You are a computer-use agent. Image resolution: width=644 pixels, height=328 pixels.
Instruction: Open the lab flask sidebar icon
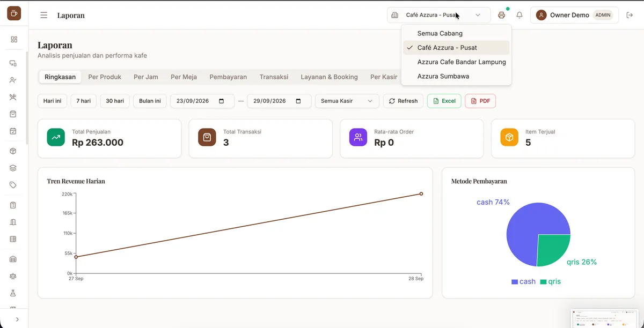tap(13, 294)
